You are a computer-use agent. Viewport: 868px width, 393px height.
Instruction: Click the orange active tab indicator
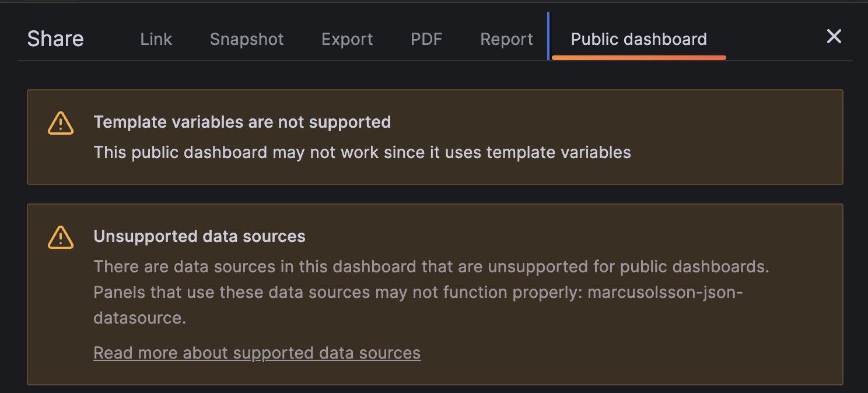pos(638,57)
